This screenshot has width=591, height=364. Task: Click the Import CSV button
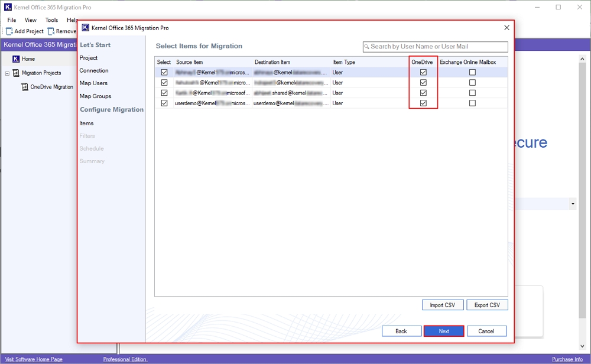[x=443, y=305]
